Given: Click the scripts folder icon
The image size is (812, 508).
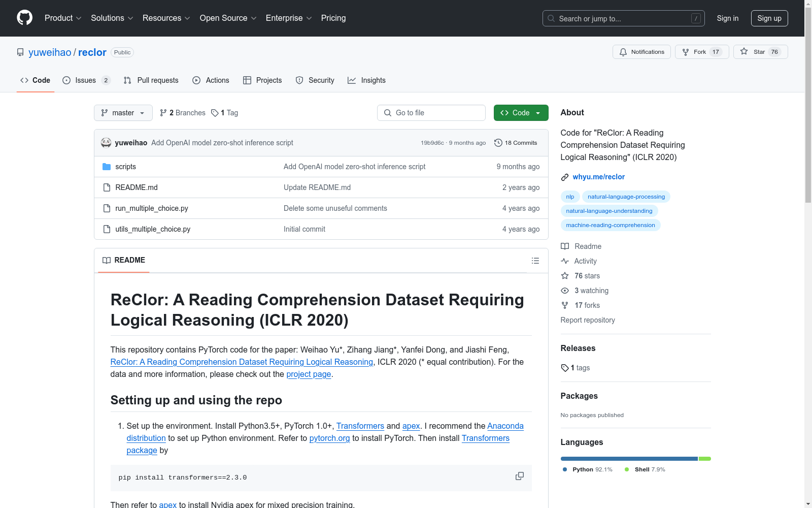Looking at the screenshot, I should 107,167.
